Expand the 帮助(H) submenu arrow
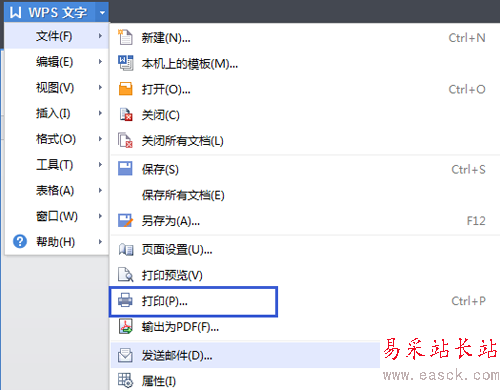This screenshot has width=500, height=390. (100, 241)
